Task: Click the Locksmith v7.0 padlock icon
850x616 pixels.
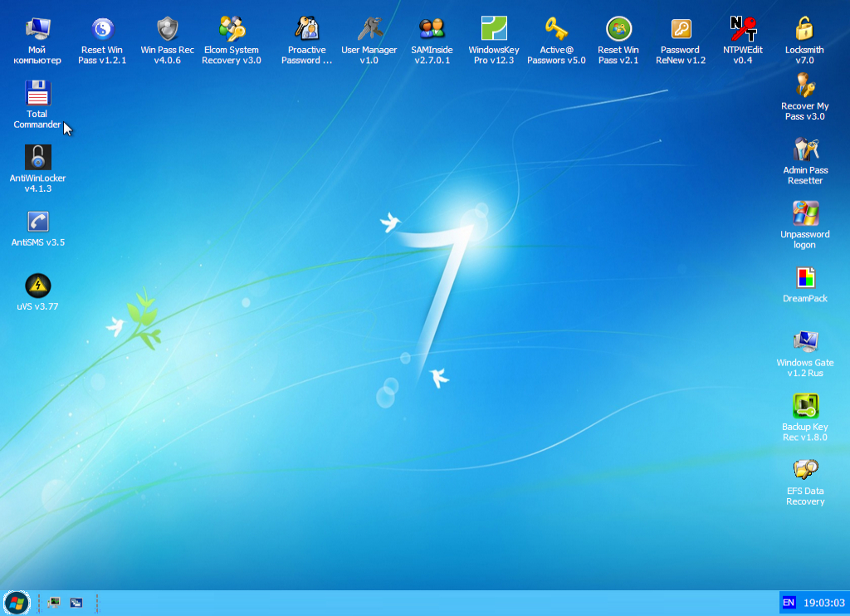Action: pyautogui.click(x=804, y=29)
